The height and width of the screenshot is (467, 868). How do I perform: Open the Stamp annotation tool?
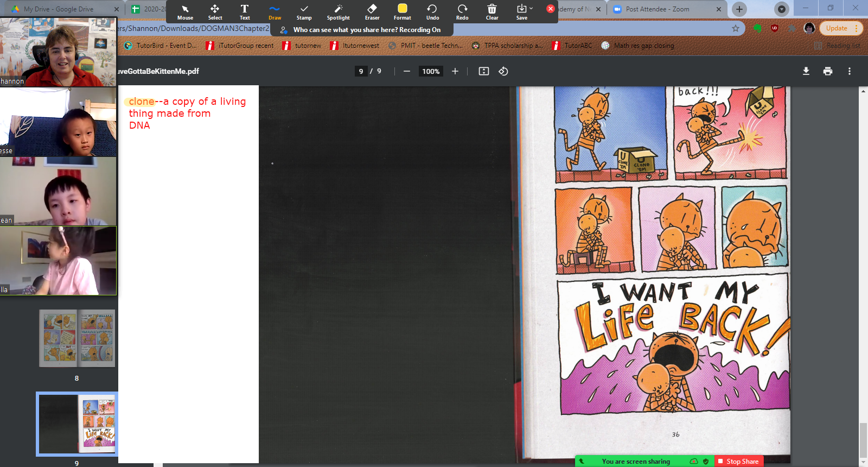pyautogui.click(x=304, y=11)
